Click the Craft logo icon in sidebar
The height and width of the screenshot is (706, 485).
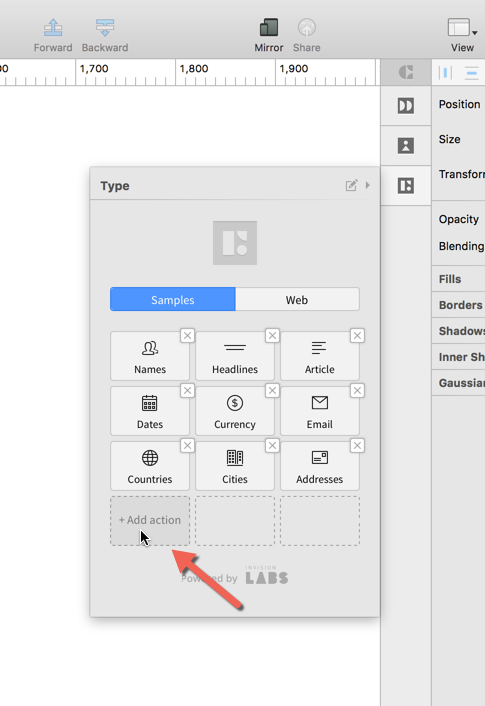406,72
